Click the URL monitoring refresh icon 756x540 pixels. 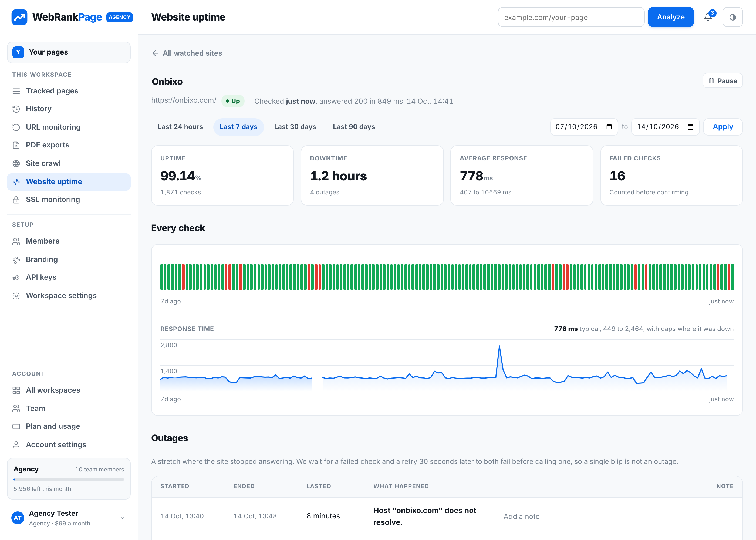pos(16,127)
